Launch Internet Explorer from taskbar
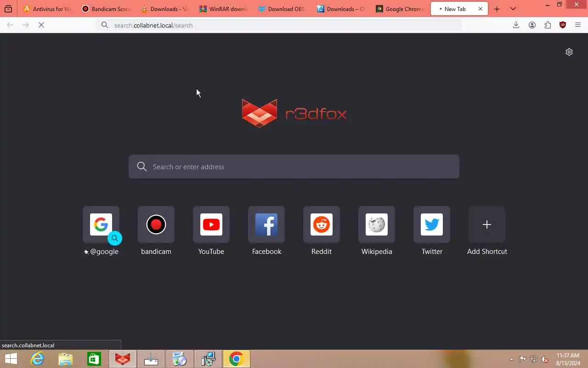The width and height of the screenshot is (588, 368). [37, 359]
